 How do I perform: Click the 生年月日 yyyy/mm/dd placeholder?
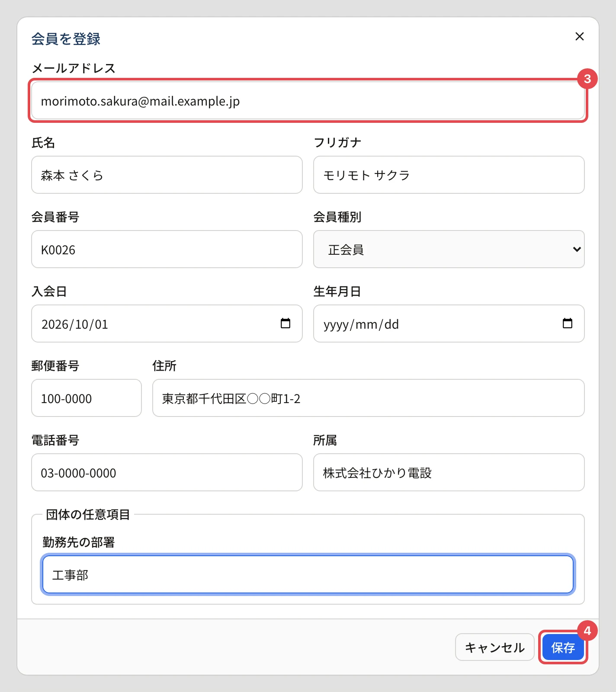[x=361, y=324]
